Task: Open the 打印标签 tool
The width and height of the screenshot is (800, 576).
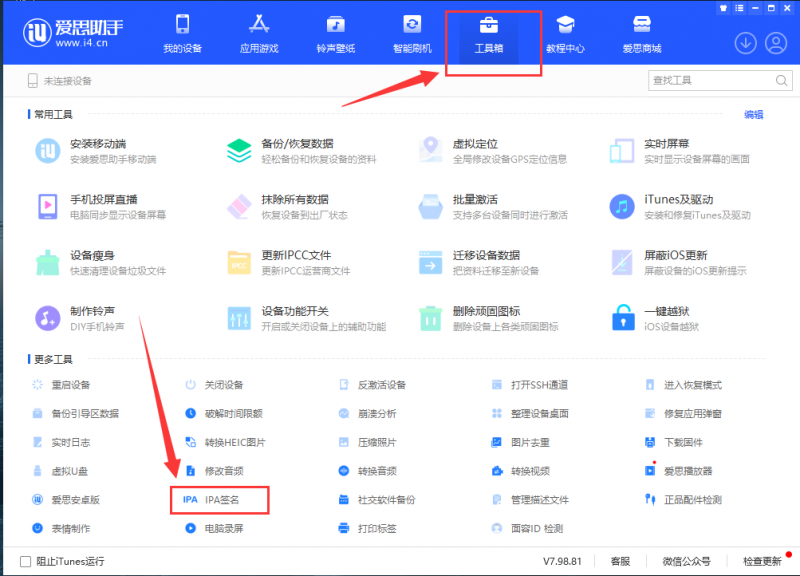Action: (x=367, y=529)
